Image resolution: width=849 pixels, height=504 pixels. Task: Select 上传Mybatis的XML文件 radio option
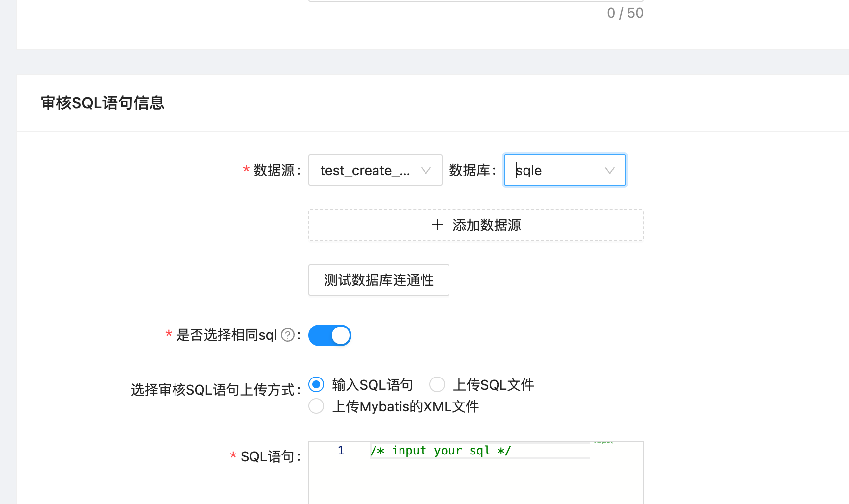click(316, 406)
